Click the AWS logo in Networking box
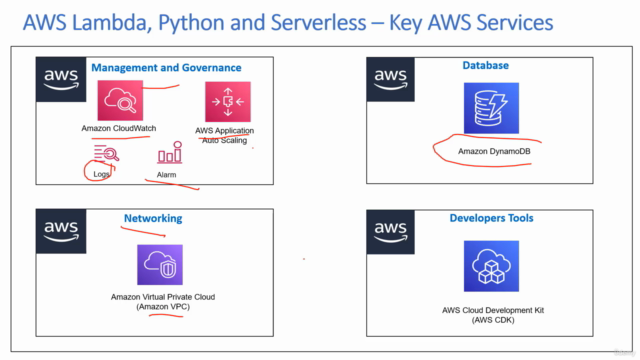This screenshot has width=640, height=360. click(61, 231)
